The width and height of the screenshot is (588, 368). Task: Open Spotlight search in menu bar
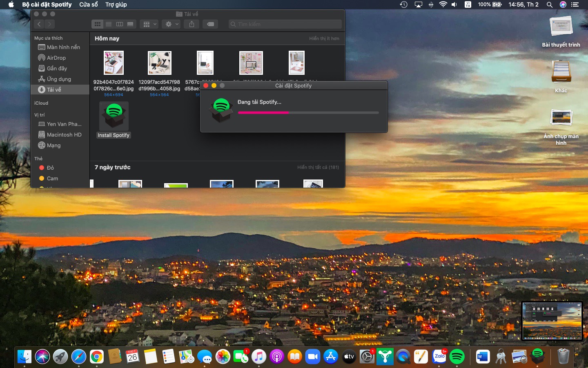550,4
